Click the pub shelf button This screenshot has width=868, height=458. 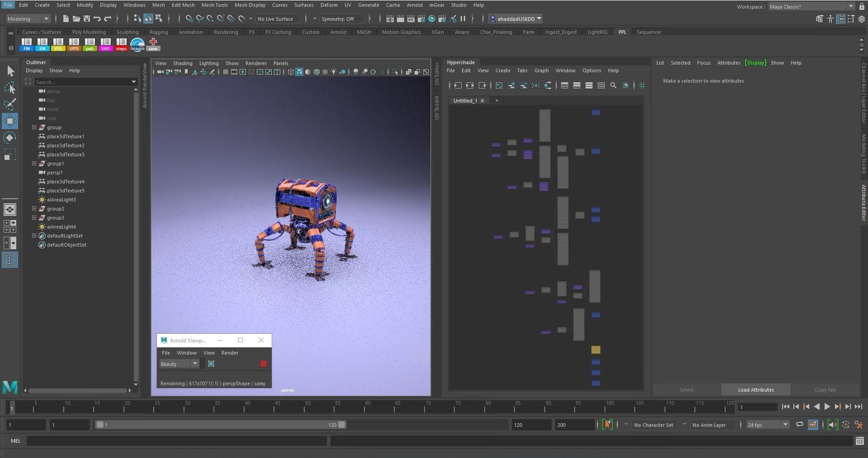90,44
